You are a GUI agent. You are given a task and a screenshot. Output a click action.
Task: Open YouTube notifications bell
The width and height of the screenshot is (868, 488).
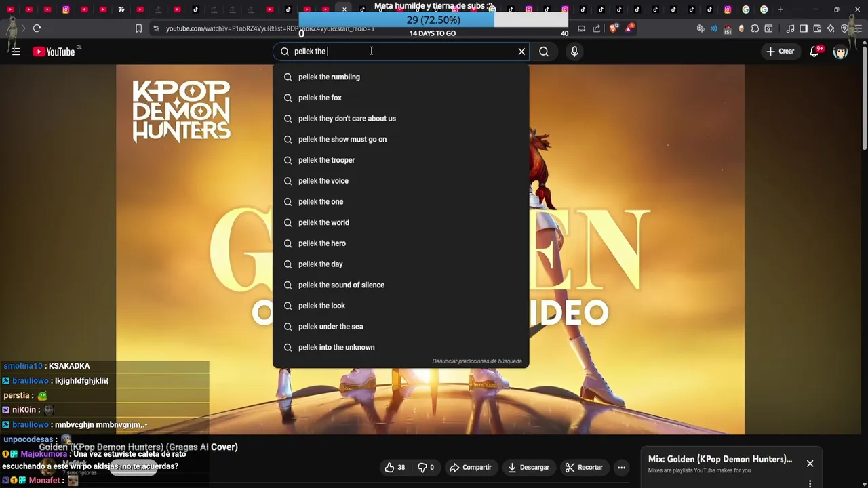815,52
